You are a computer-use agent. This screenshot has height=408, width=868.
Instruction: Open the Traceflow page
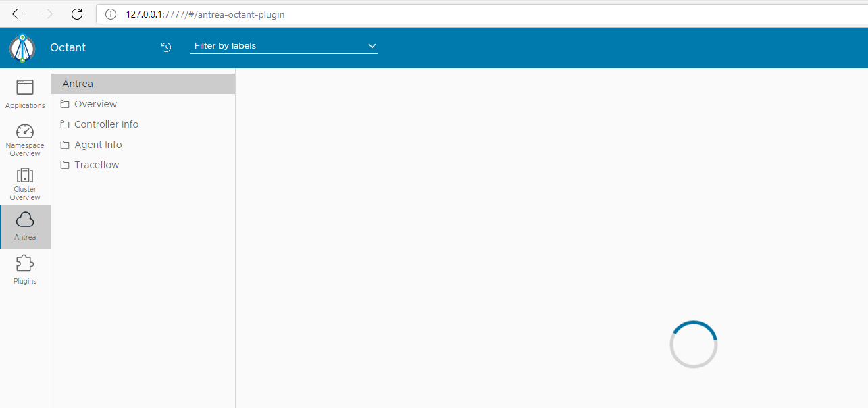(x=97, y=164)
